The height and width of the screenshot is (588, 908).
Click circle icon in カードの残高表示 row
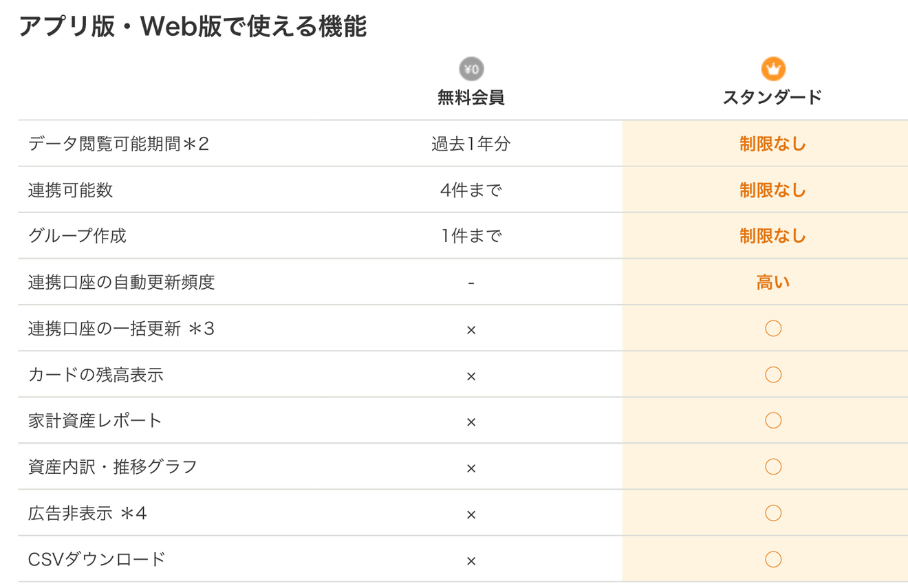773,375
